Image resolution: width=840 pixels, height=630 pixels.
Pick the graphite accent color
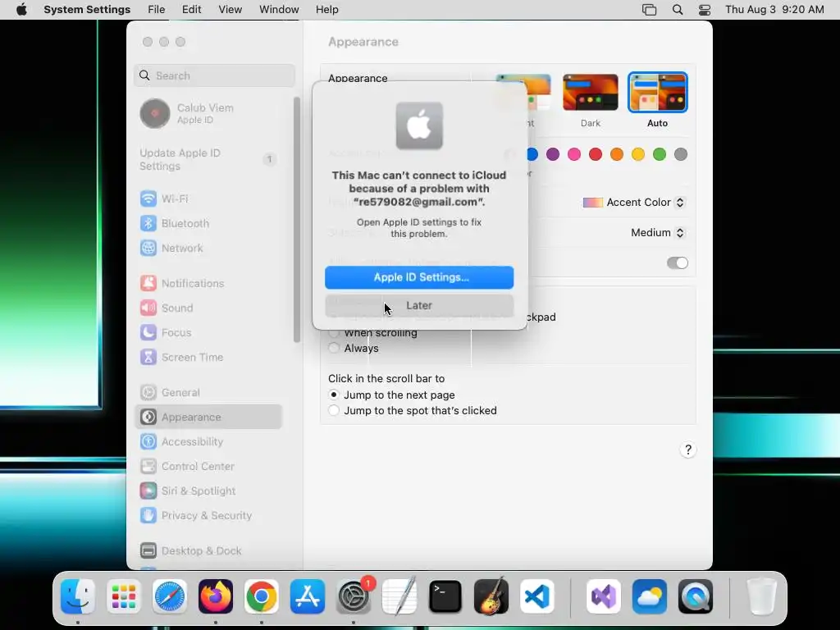(x=681, y=154)
